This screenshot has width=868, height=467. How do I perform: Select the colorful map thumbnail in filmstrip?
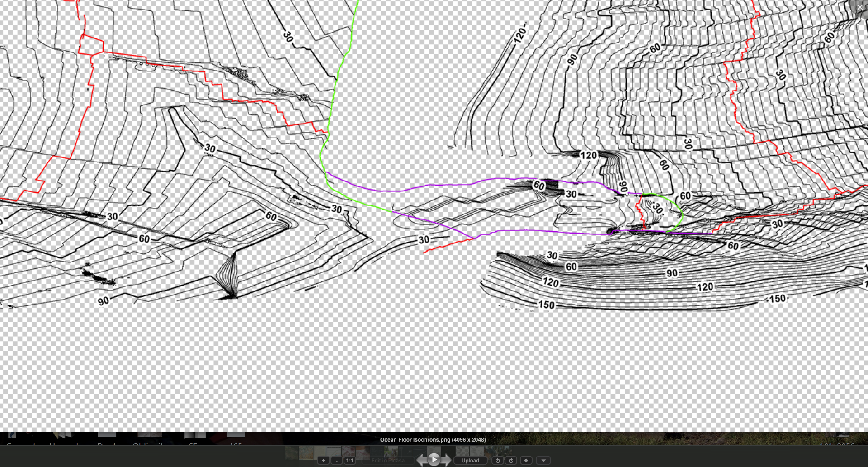click(x=306, y=453)
